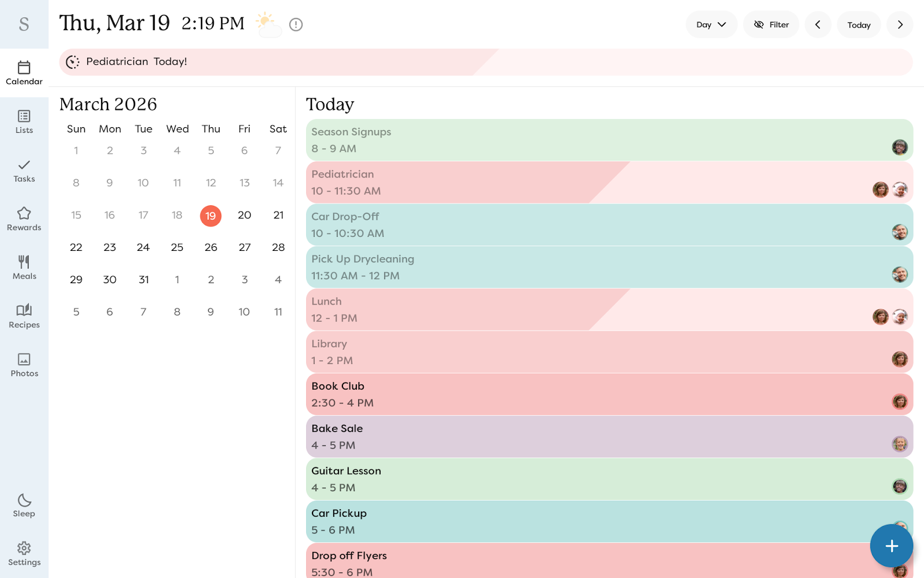Viewport: 924px width, 578px height.
Task: Click the alert info icon beside weather
Action: pos(296,24)
